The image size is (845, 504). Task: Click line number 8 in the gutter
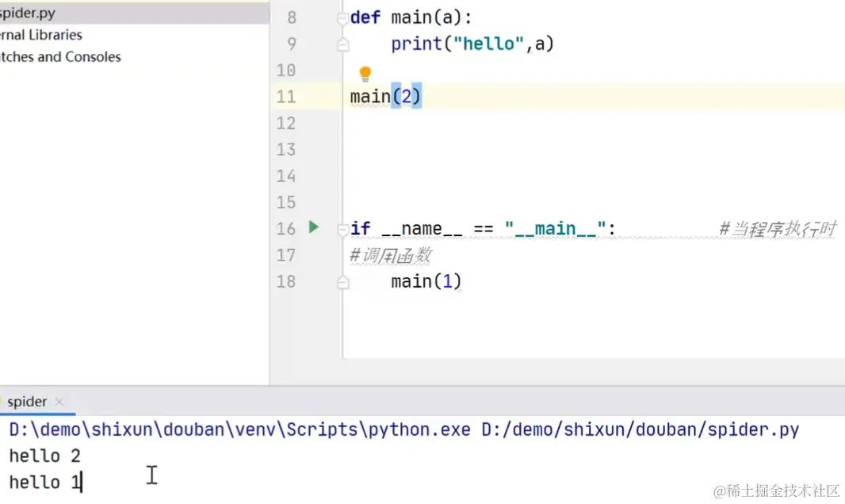(292, 17)
